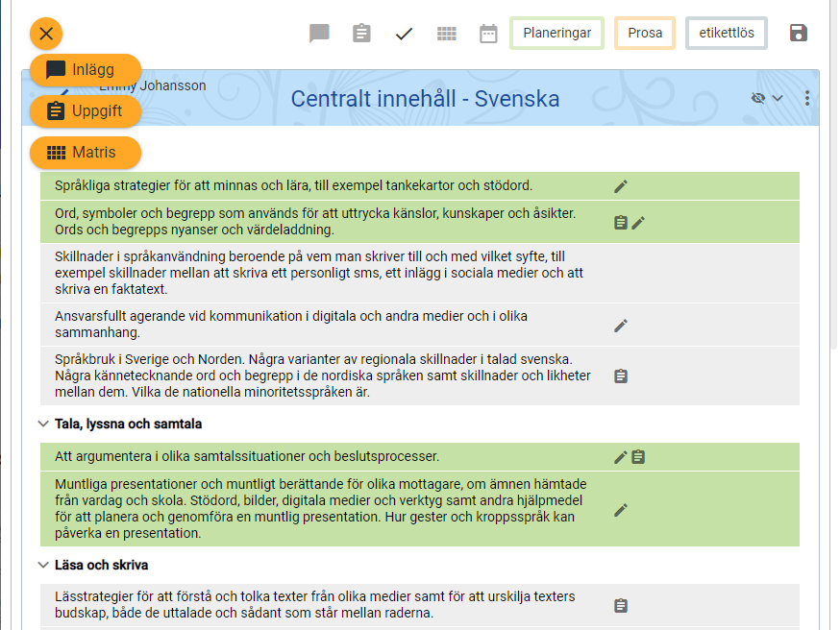This screenshot has height=630, width=840.
Task: Select Inlägg from the orange create menu
Action: click(85, 70)
